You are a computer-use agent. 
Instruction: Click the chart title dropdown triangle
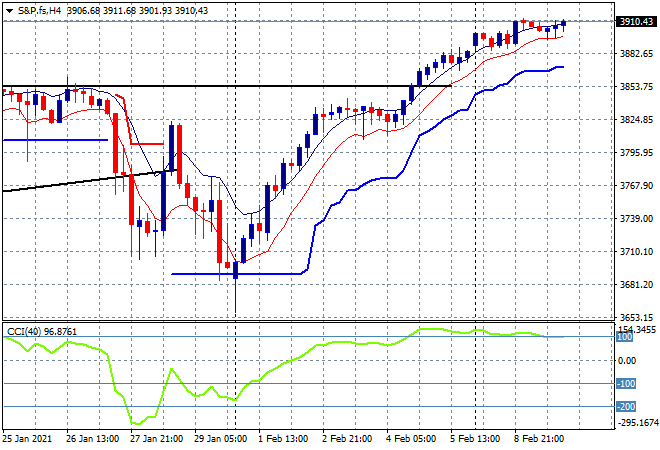point(9,11)
